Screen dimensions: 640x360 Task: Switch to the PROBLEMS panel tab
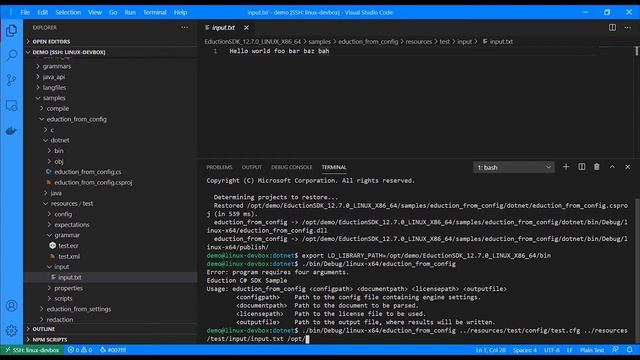tap(219, 167)
